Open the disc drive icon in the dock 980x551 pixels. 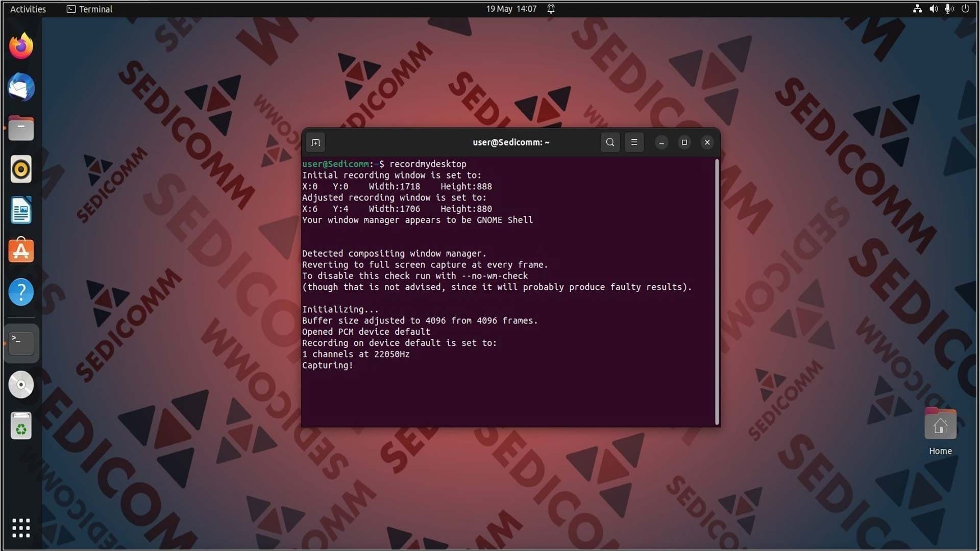coord(21,385)
